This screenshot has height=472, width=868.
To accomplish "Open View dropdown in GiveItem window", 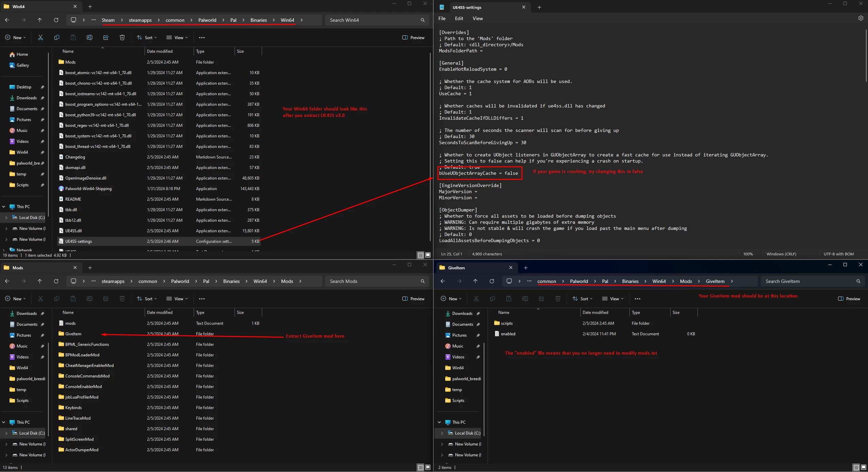I will [x=613, y=299].
